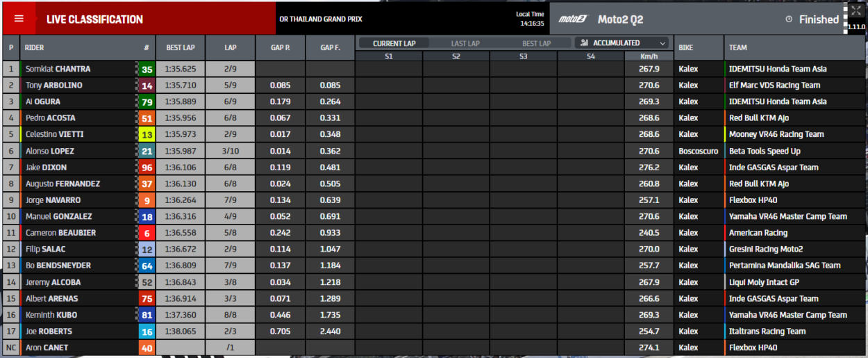Image resolution: width=868 pixels, height=358 pixels.
Task: Toggle fullscreen expand icon
Action: coord(856,11)
